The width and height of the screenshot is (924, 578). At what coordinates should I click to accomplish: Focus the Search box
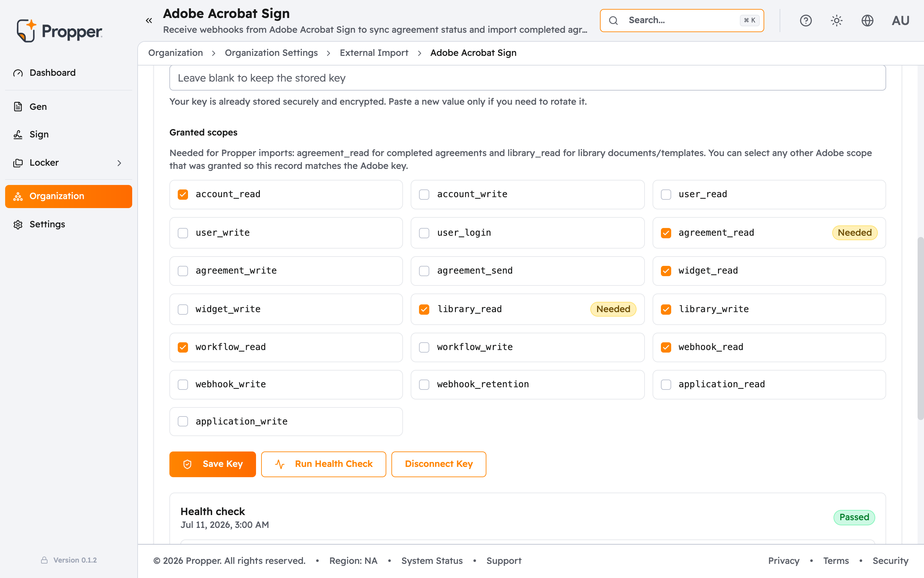click(x=681, y=21)
